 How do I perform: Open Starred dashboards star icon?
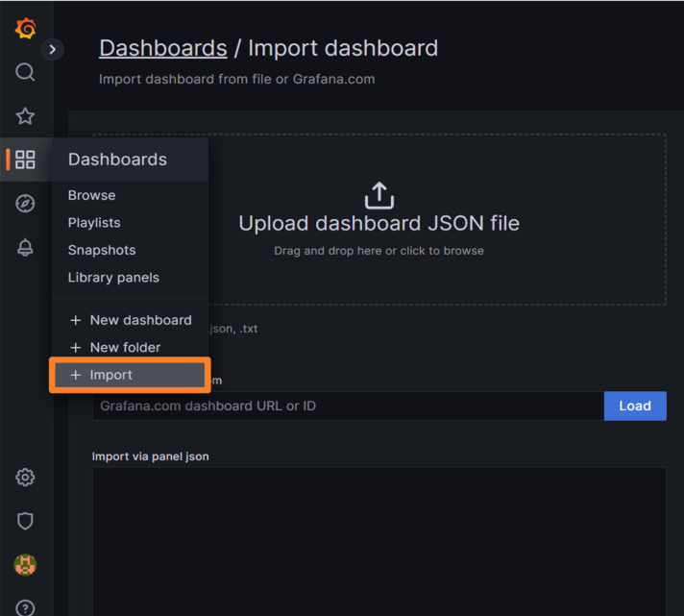coord(25,116)
